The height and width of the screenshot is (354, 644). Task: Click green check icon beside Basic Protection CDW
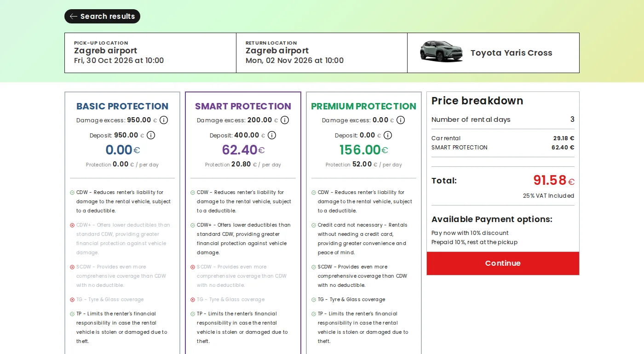72,193
